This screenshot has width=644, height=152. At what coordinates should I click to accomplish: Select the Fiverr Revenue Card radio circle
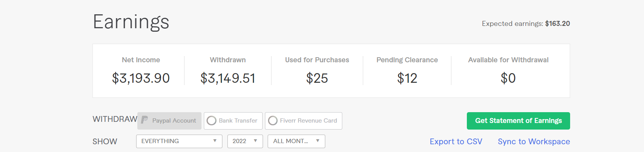coord(273,121)
